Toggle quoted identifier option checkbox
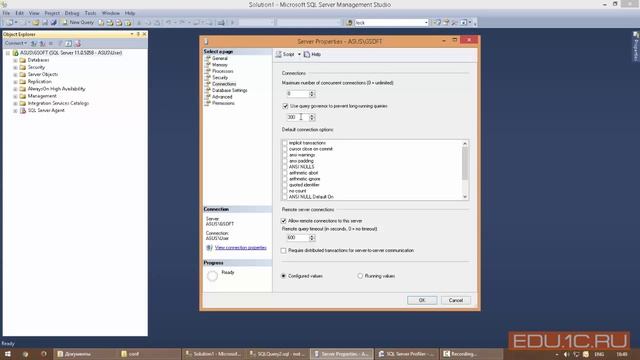Screen dimensions: 640x360 [285, 185]
